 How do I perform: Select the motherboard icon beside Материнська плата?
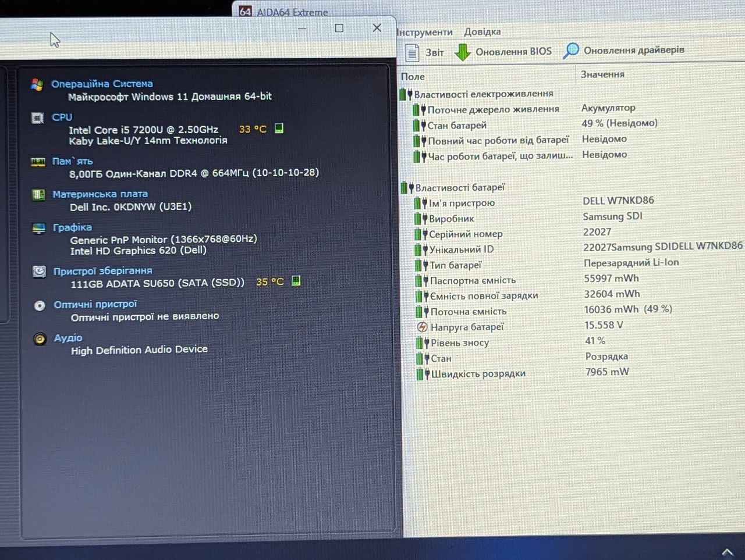pos(38,194)
